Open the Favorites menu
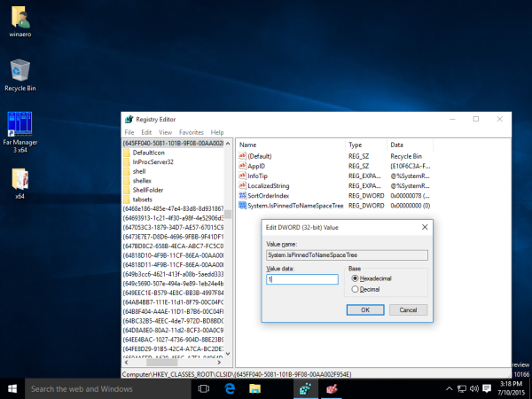532x399 pixels. [192, 132]
